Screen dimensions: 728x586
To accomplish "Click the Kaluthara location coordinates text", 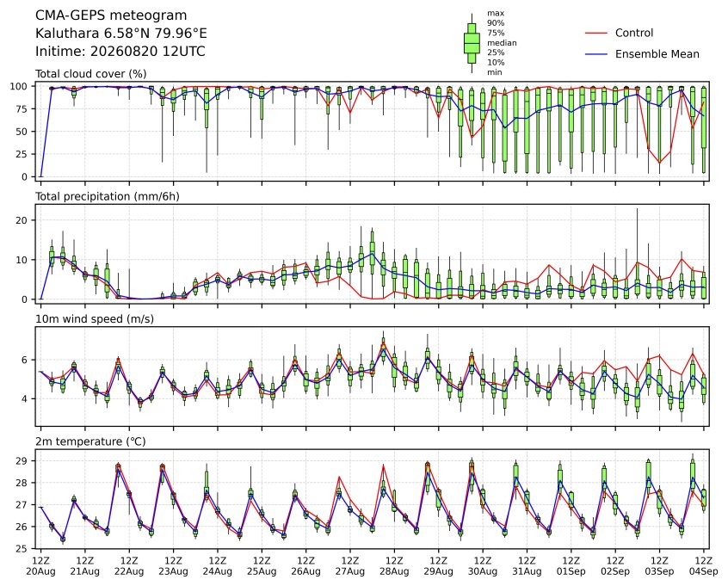I will tap(120, 34).
